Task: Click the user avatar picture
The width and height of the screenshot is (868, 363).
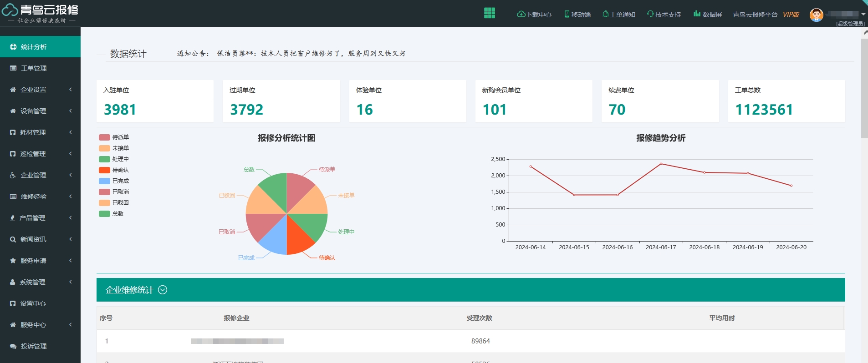Action: coord(816,15)
